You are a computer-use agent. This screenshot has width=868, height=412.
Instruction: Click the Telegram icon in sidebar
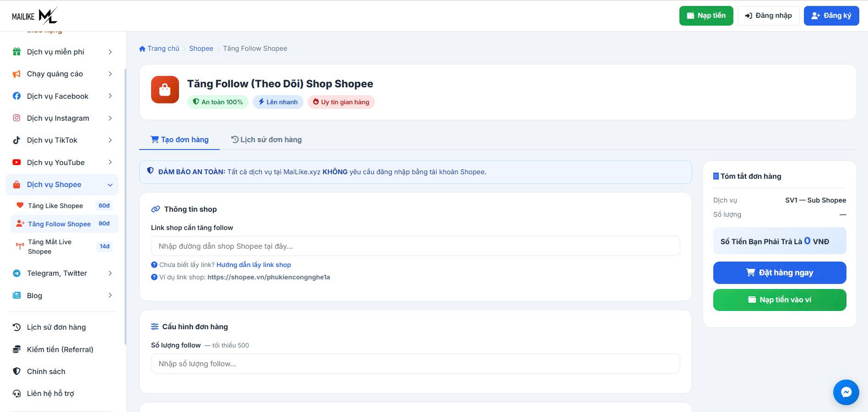coord(16,273)
